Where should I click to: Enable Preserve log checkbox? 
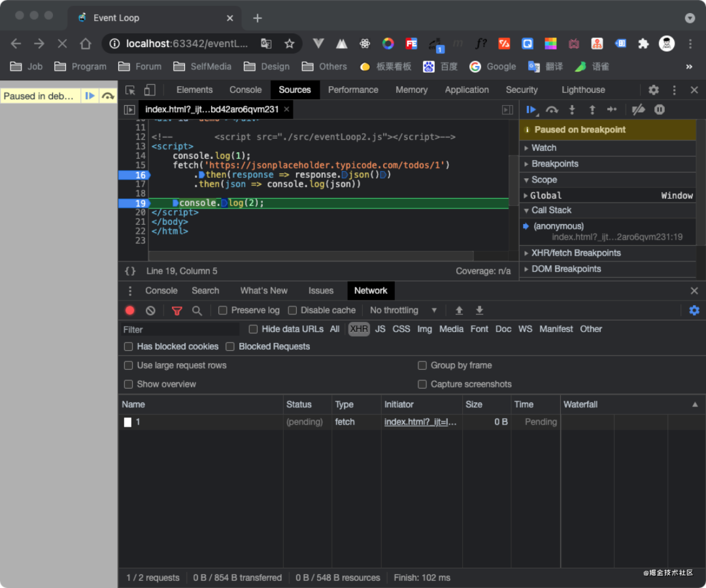[223, 310]
